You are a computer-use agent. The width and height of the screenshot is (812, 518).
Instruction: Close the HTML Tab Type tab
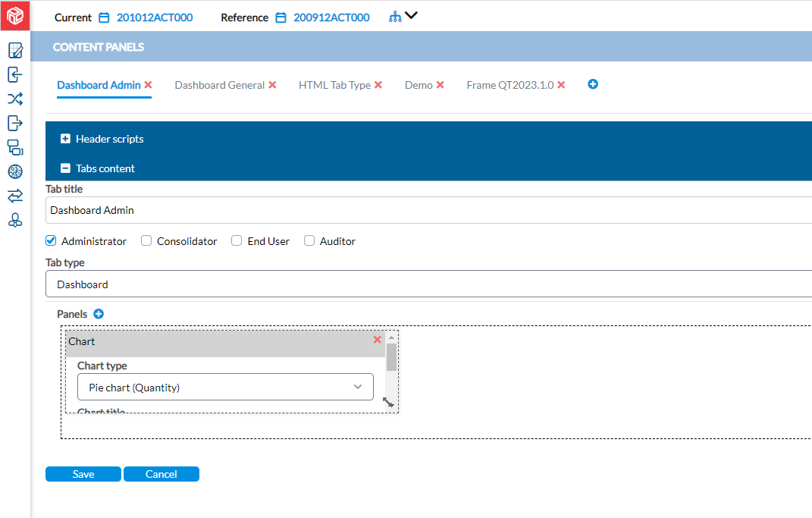[x=378, y=84]
